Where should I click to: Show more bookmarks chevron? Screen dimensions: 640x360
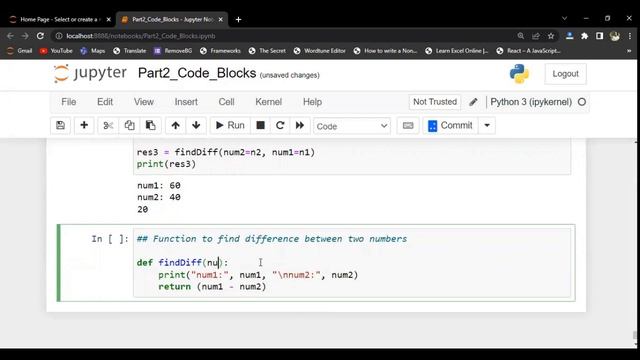coord(629,51)
